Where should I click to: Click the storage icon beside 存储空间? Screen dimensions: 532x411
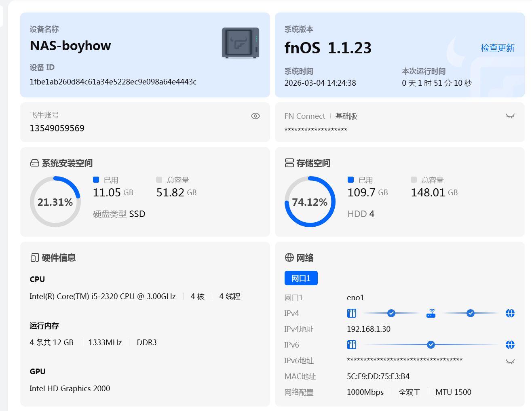pyautogui.click(x=289, y=163)
